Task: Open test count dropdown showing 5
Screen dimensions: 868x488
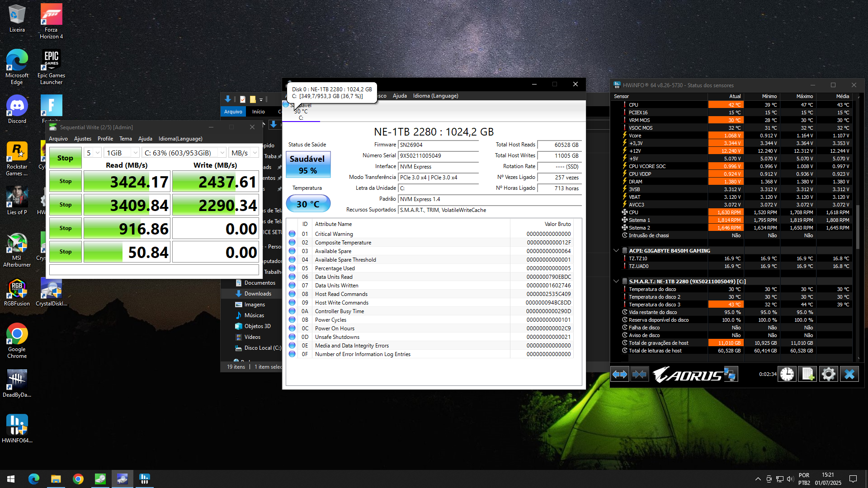Action: click(x=93, y=153)
